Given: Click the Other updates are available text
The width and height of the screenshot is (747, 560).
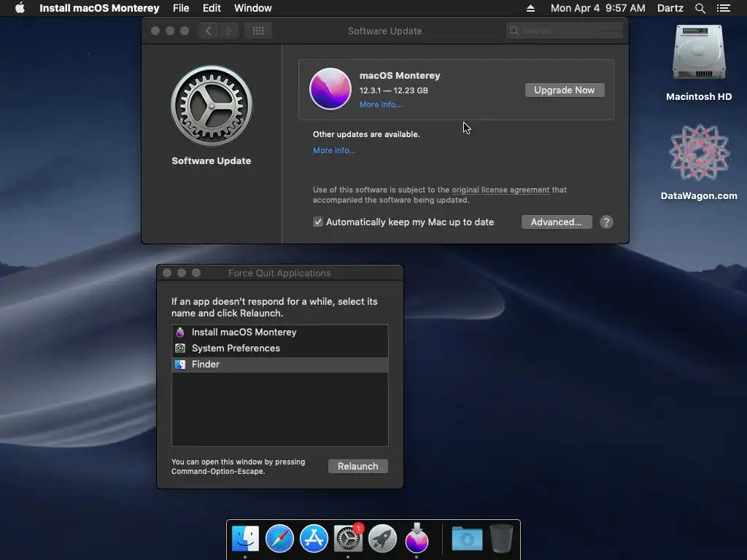Looking at the screenshot, I should (x=366, y=134).
